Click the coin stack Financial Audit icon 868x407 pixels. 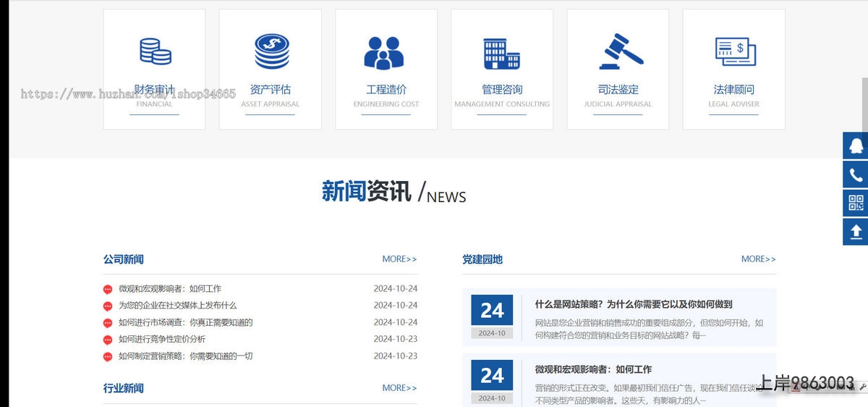click(x=155, y=51)
